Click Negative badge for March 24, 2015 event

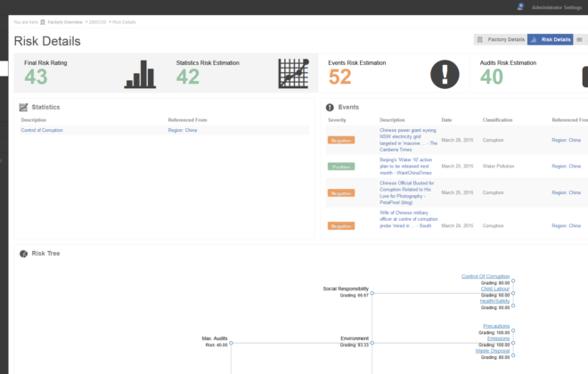(x=341, y=226)
